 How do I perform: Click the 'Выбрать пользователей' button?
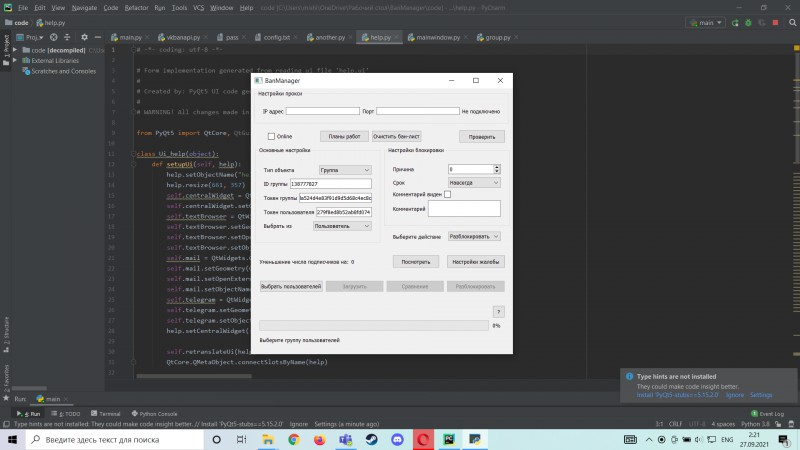291,286
